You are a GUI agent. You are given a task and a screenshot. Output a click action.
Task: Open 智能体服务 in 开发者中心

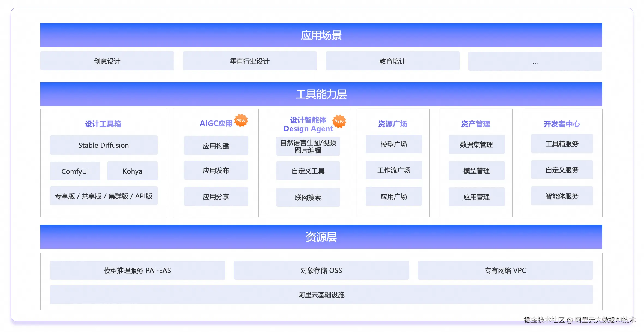[562, 196]
